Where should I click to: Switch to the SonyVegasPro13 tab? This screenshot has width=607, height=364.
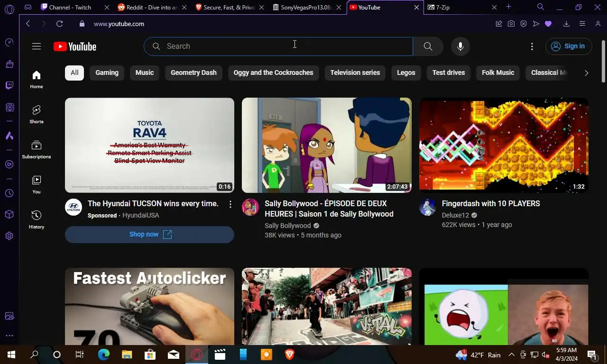[x=306, y=7]
